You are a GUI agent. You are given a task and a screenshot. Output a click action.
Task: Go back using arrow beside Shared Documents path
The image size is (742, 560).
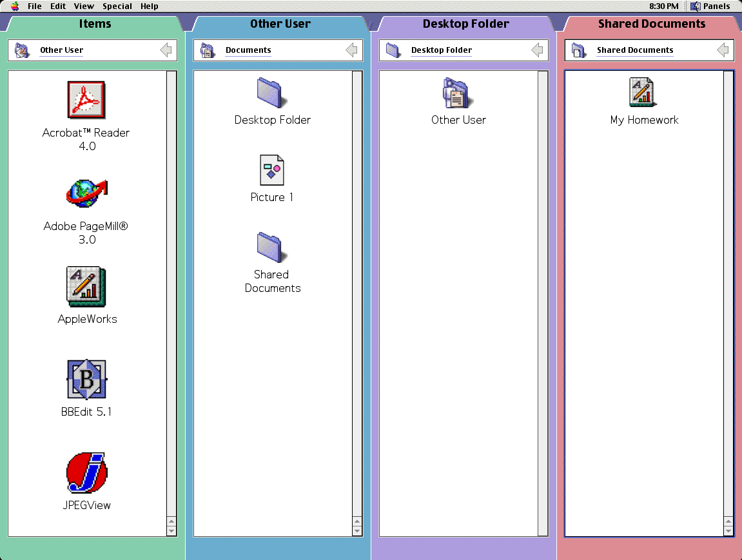coord(723,50)
